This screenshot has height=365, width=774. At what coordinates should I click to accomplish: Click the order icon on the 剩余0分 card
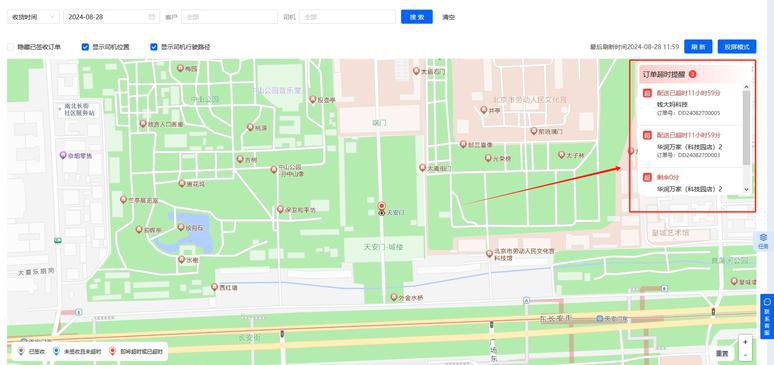[x=647, y=177]
